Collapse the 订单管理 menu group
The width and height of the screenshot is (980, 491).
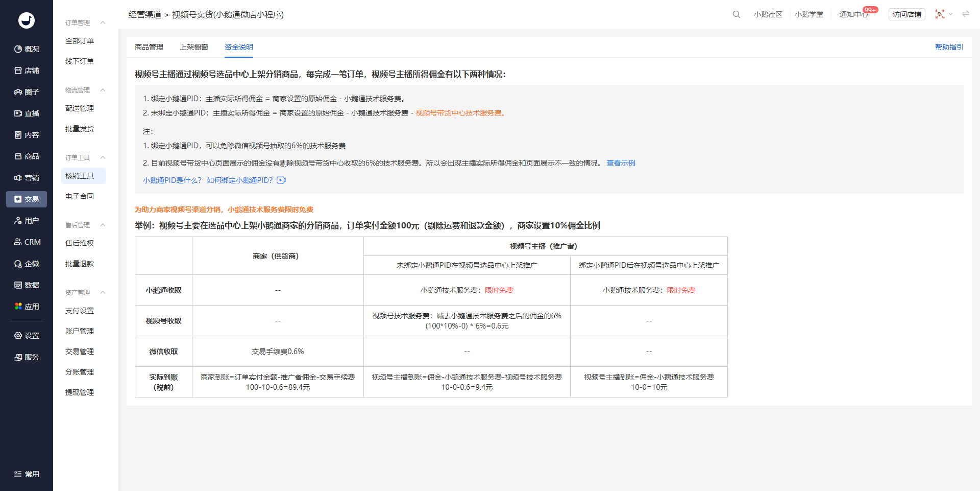[x=103, y=22]
